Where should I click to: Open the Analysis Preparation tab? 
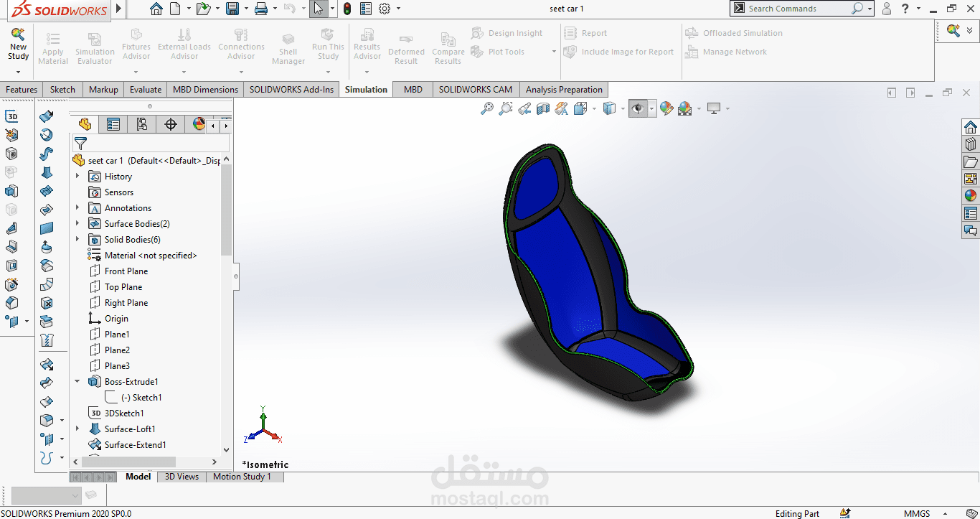[564, 90]
